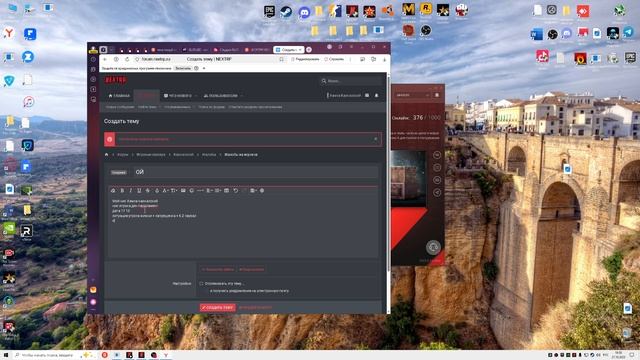
Task: Open the text color picker in editor
Action: coord(157,191)
